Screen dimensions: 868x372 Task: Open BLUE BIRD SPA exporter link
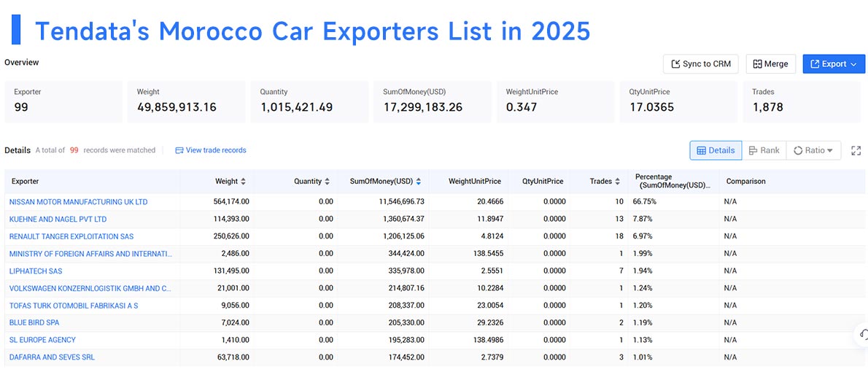tap(34, 322)
